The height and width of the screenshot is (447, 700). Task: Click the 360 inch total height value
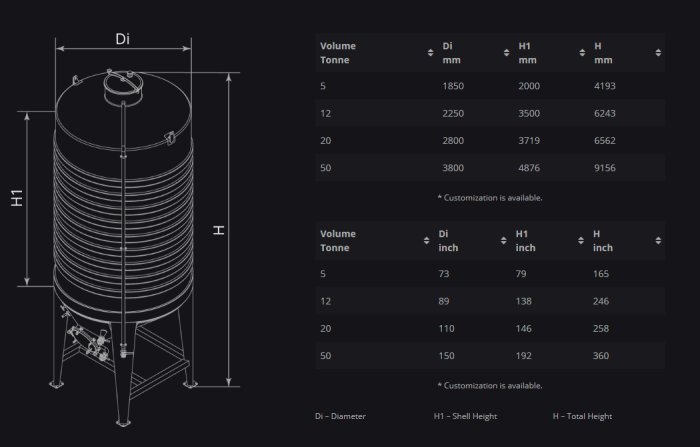(x=602, y=356)
